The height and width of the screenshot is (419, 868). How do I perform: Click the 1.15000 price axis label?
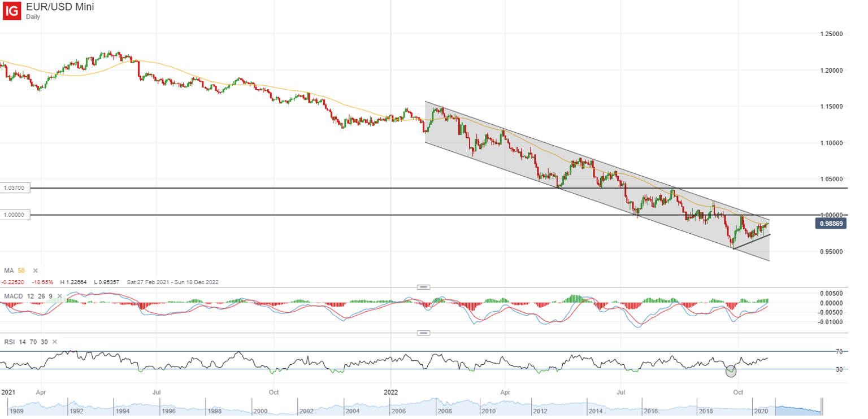832,106
